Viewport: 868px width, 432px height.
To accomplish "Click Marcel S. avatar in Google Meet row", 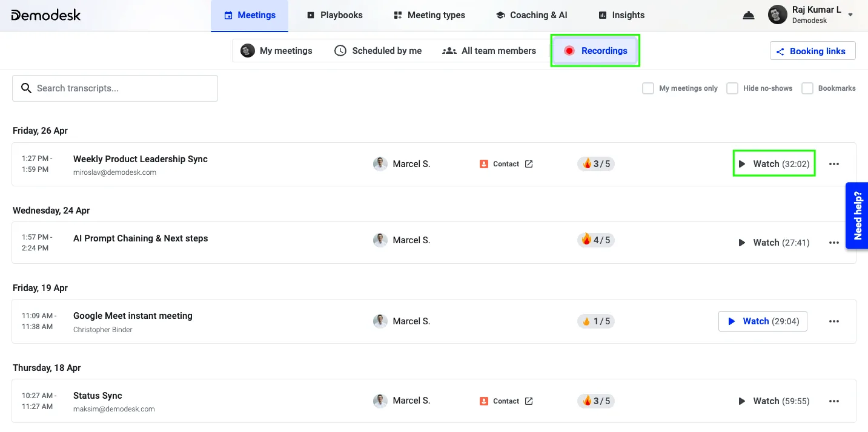I will coord(380,321).
